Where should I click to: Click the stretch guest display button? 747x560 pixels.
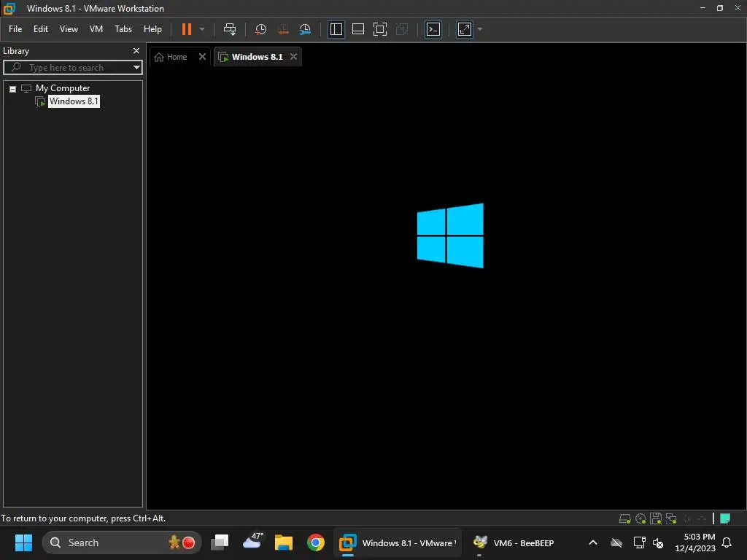465,29
